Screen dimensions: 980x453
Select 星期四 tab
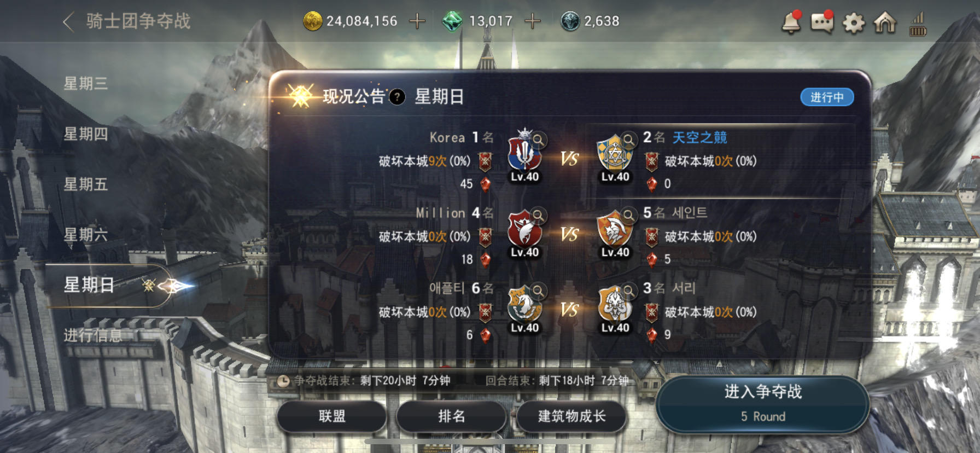tap(86, 133)
